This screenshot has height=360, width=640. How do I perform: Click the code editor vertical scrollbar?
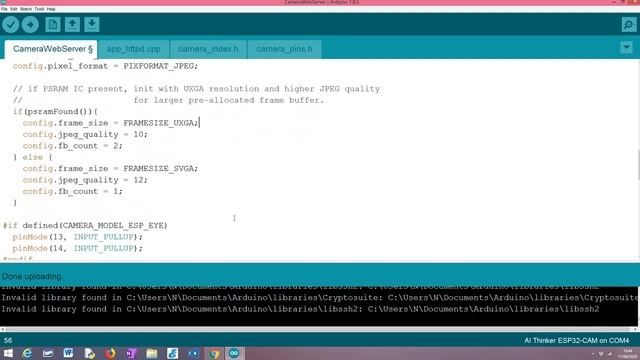638,165
